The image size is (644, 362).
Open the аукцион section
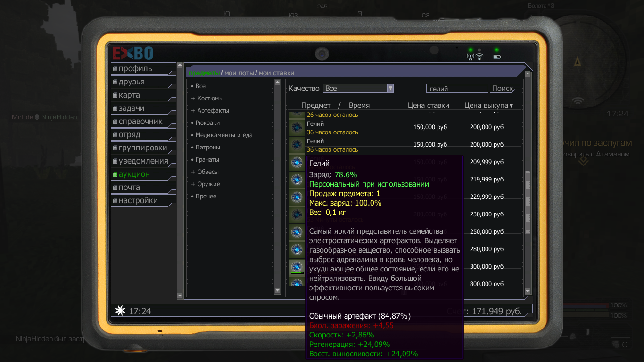pyautogui.click(x=143, y=174)
